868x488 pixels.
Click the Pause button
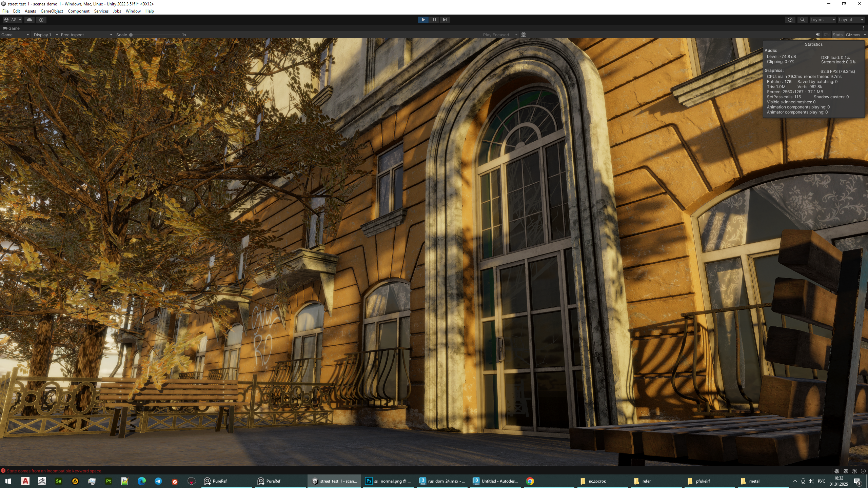[x=434, y=20]
